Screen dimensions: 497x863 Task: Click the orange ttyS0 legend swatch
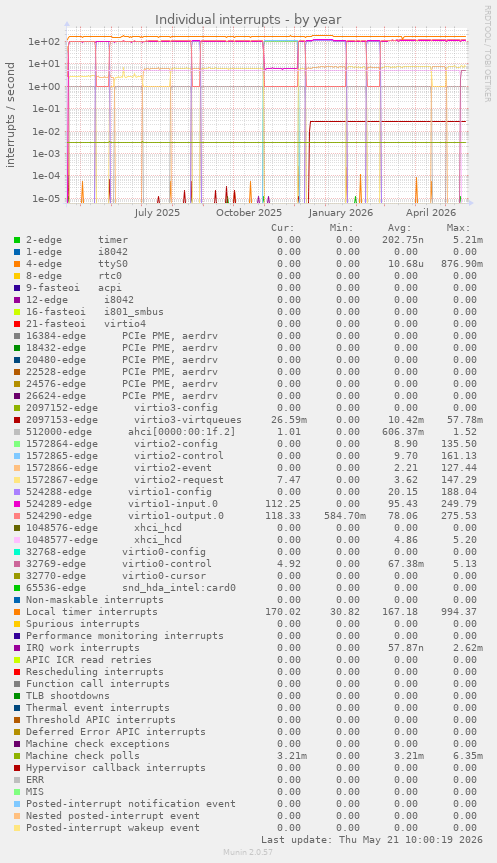click(17, 264)
